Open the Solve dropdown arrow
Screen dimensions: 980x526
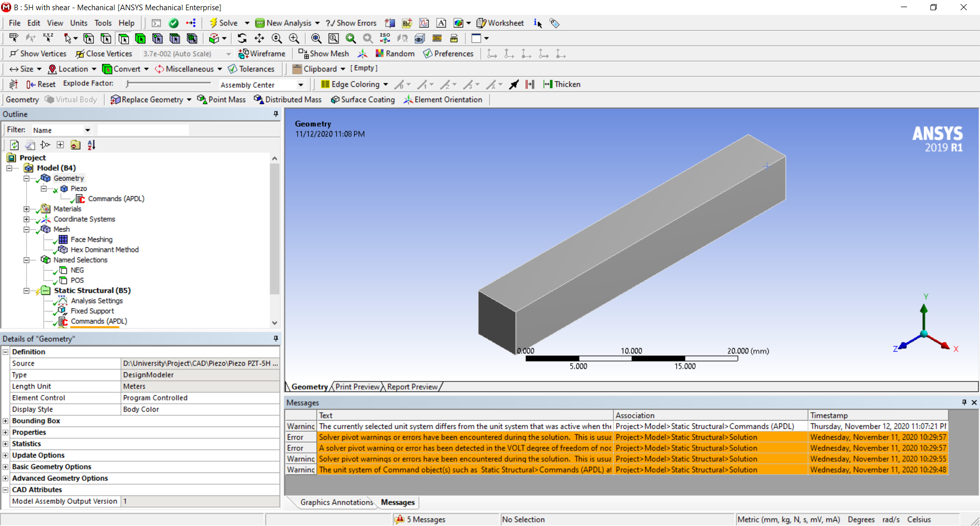coord(247,23)
